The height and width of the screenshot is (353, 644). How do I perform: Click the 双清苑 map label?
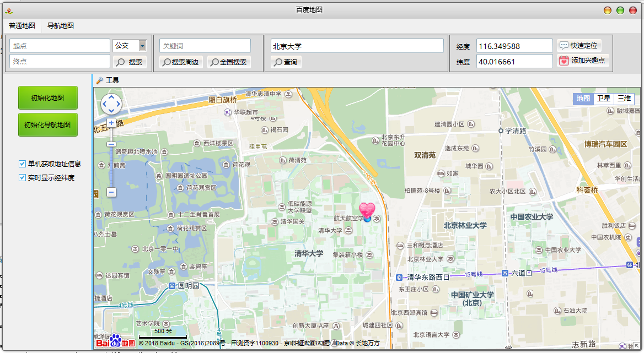(x=425, y=155)
